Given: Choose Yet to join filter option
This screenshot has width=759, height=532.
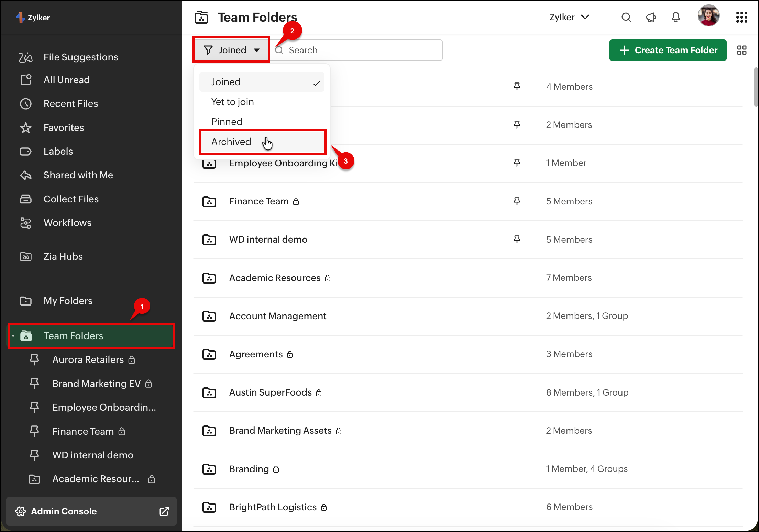Looking at the screenshot, I should pos(233,102).
